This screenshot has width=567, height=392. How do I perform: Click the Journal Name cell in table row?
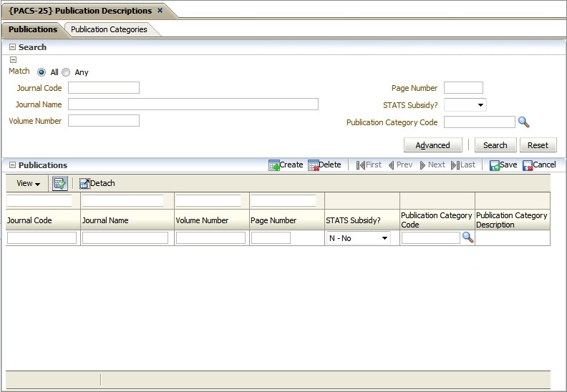tap(125, 237)
